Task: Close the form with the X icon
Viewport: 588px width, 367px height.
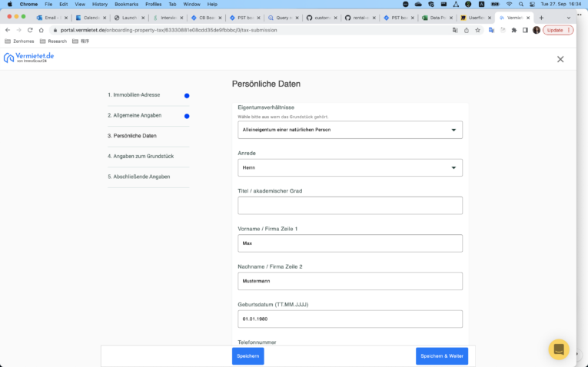Action: click(x=560, y=59)
